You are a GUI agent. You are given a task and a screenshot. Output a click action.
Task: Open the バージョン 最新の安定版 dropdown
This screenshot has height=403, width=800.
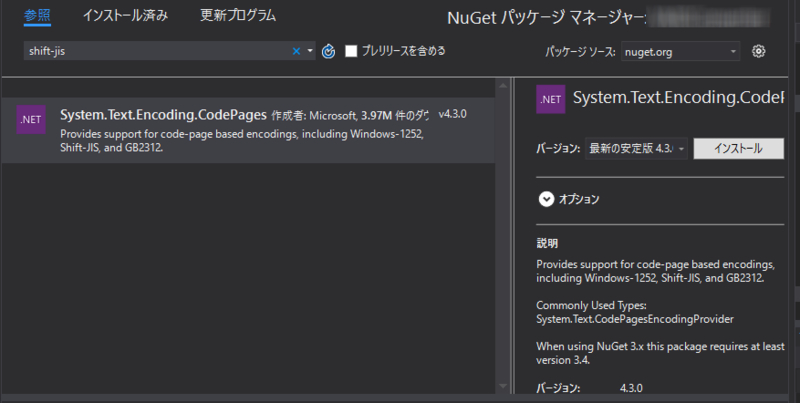(x=636, y=148)
